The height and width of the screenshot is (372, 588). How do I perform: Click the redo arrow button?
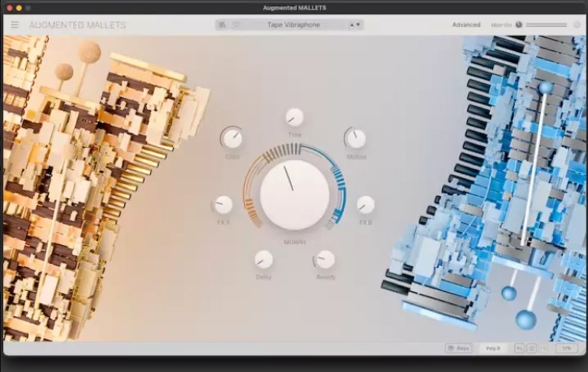pos(544,348)
